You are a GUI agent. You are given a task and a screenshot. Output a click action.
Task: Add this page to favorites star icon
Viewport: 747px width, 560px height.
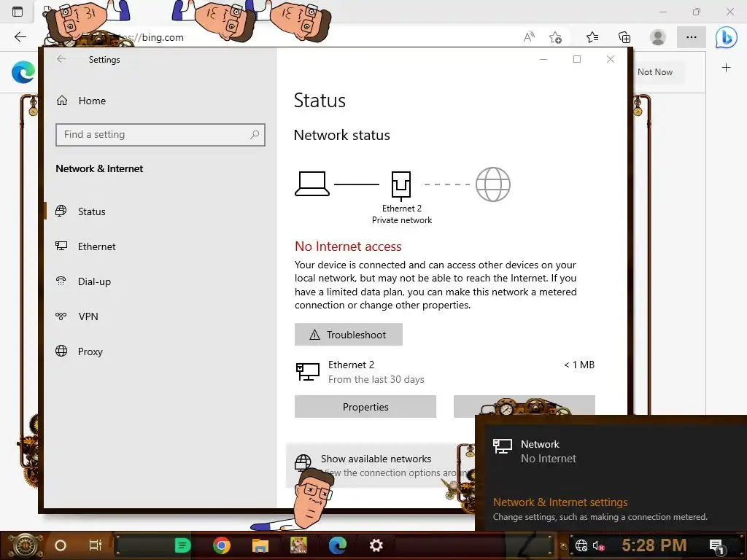555,37
